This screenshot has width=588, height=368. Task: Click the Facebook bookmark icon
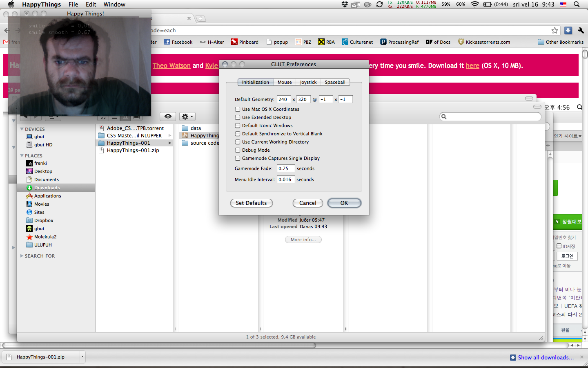[167, 42]
